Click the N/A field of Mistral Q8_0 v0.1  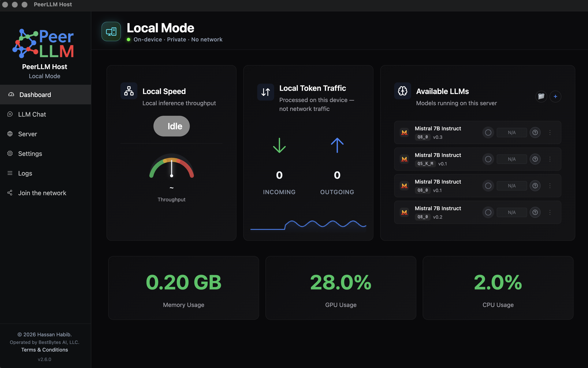point(512,186)
